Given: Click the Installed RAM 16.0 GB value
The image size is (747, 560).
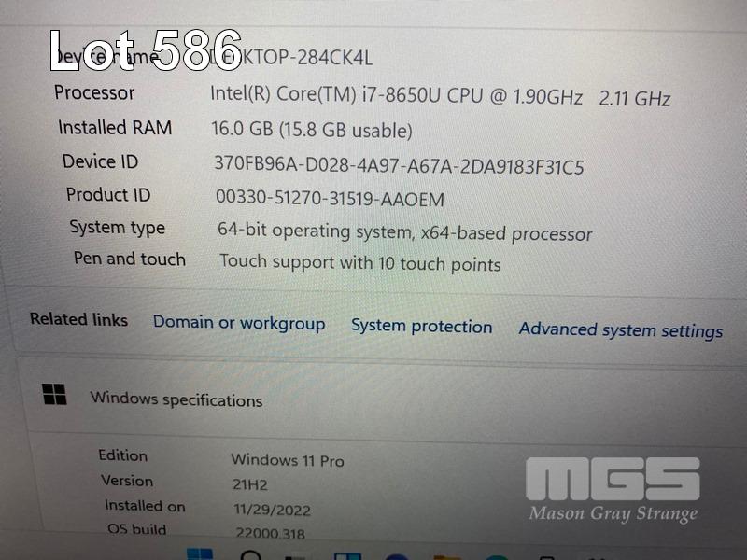Looking at the screenshot, I should point(312,130).
